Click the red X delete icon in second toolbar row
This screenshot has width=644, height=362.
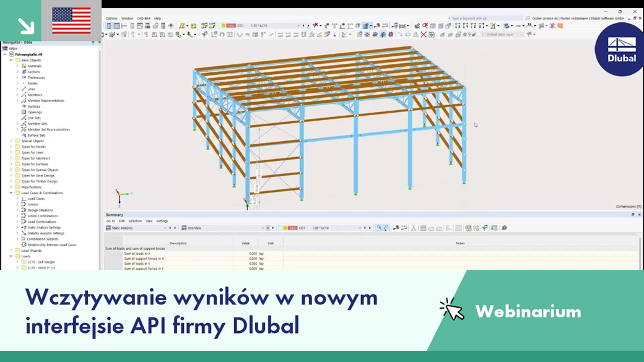(424, 35)
